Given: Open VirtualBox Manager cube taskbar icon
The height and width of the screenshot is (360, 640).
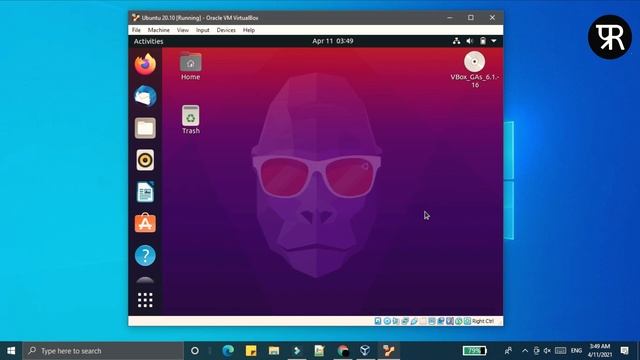Looking at the screenshot, I should point(365,351).
